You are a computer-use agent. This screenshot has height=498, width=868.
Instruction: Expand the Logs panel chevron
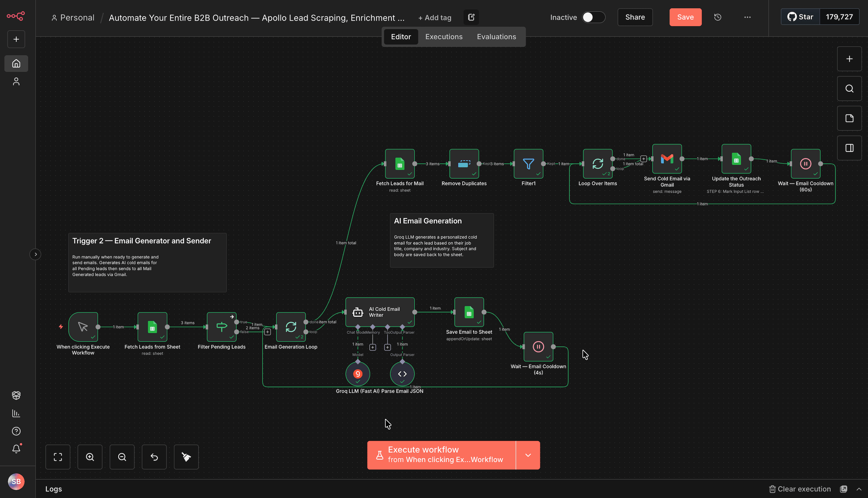(x=858, y=489)
